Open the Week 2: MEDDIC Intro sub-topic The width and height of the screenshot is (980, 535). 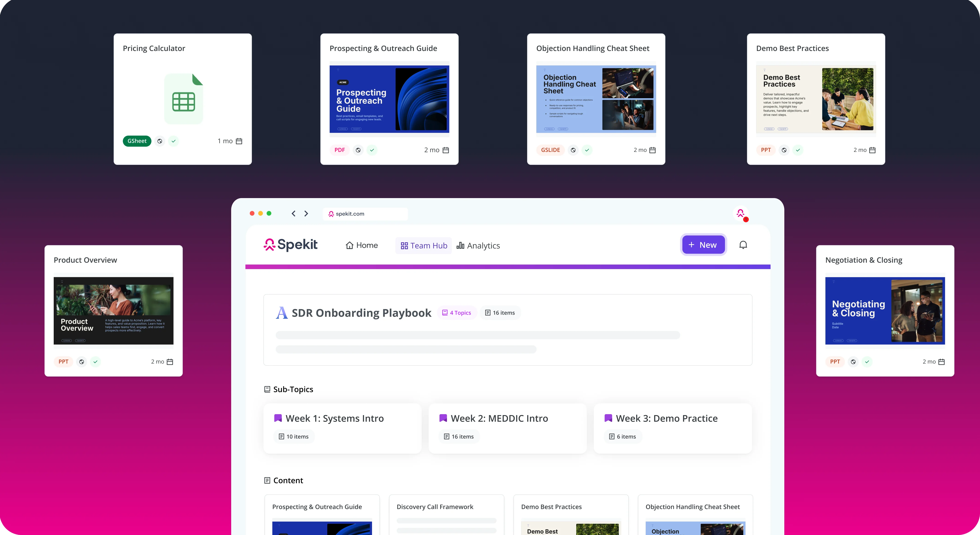click(x=508, y=428)
